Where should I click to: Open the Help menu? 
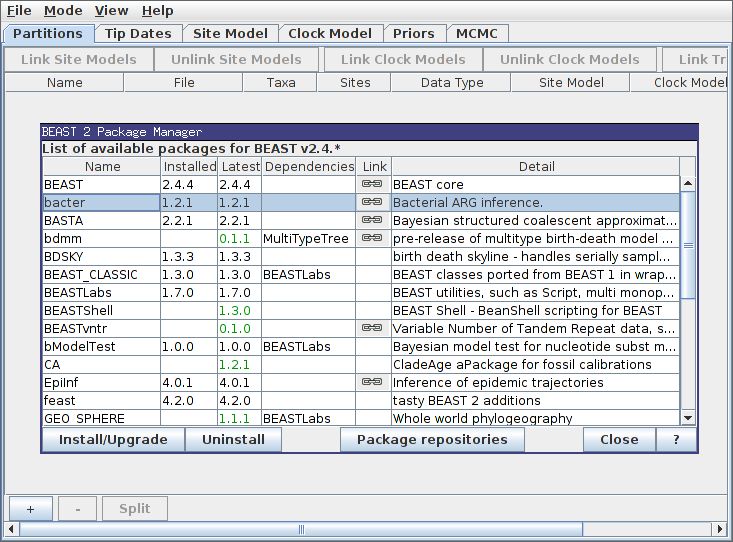158,10
